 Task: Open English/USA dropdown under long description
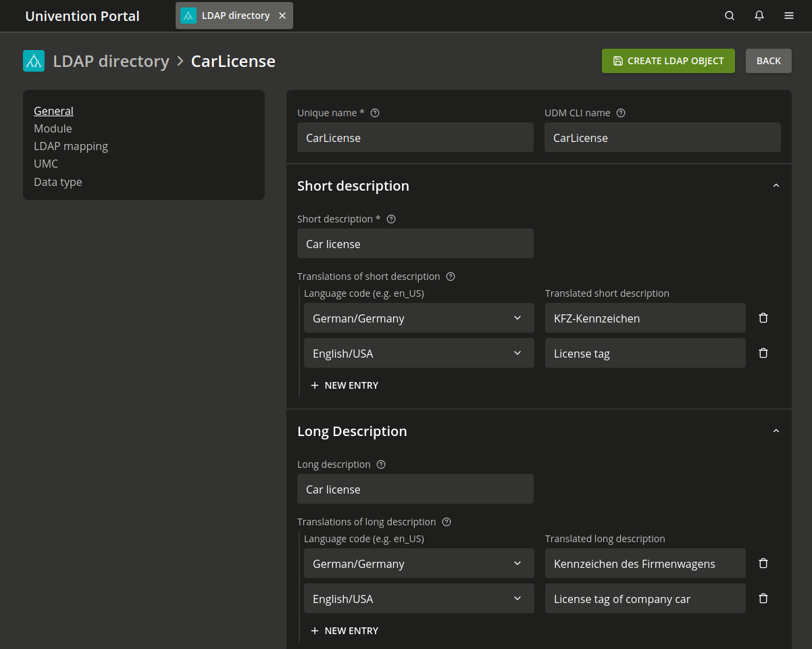click(419, 598)
